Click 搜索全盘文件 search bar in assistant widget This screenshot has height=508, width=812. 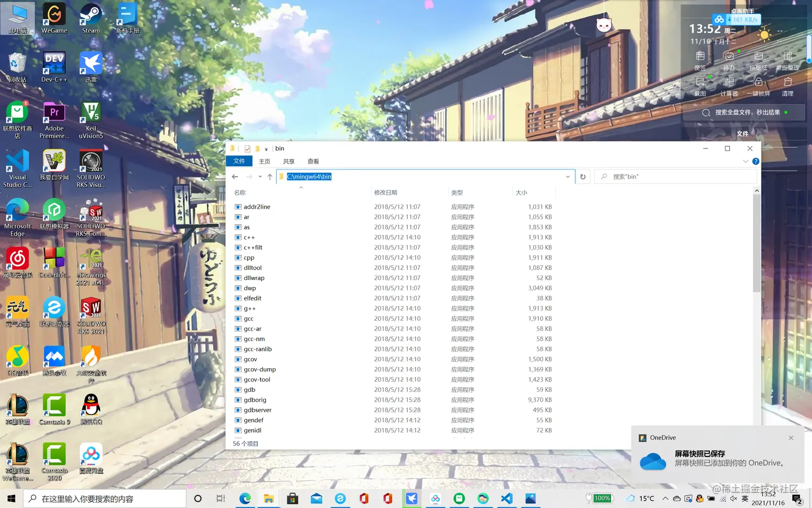click(x=744, y=112)
